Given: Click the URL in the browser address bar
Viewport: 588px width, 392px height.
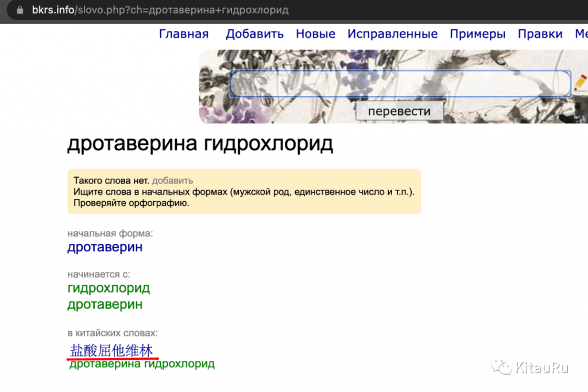Looking at the screenshot, I should [x=161, y=9].
